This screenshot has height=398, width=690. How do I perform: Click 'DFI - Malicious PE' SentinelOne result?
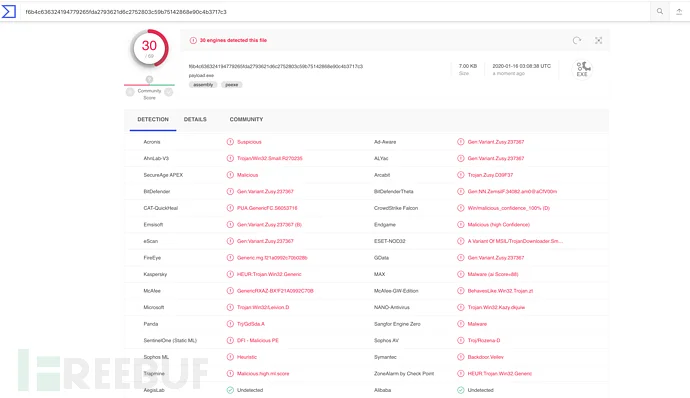pos(258,340)
